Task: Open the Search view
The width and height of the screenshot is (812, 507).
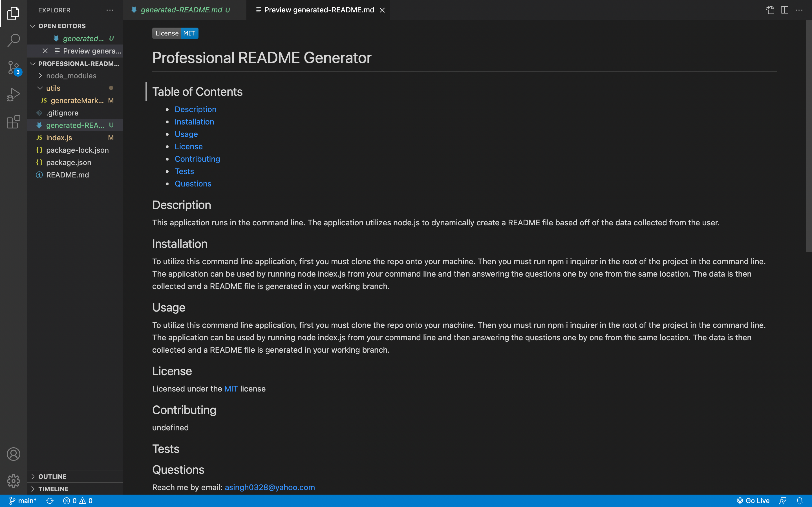Action: pyautogui.click(x=14, y=40)
